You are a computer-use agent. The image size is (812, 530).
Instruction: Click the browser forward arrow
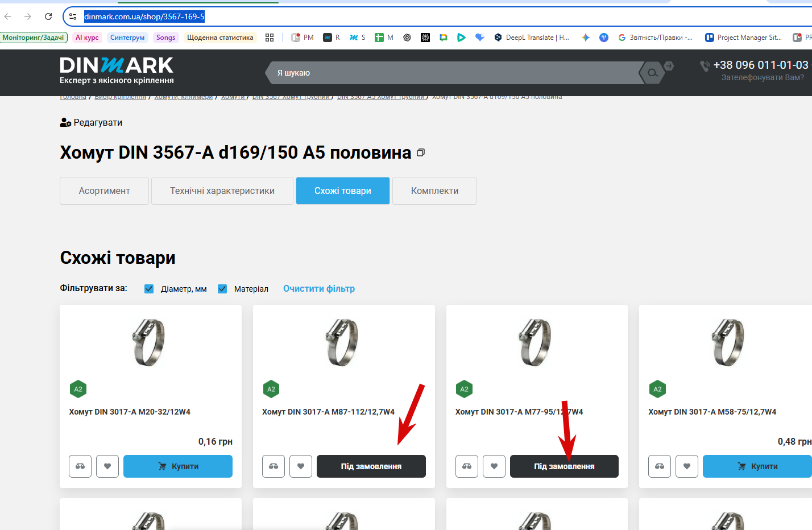[x=28, y=16]
